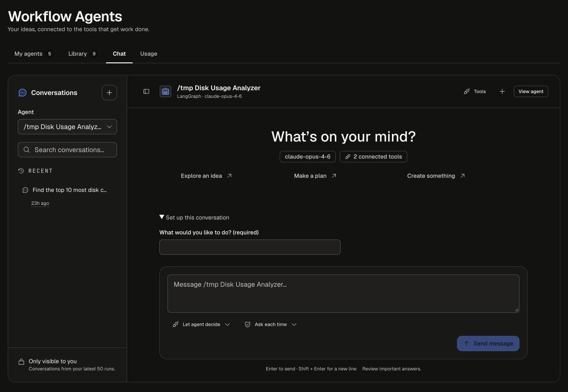
Task: Open the View agent button
Action: pos(531,91)
